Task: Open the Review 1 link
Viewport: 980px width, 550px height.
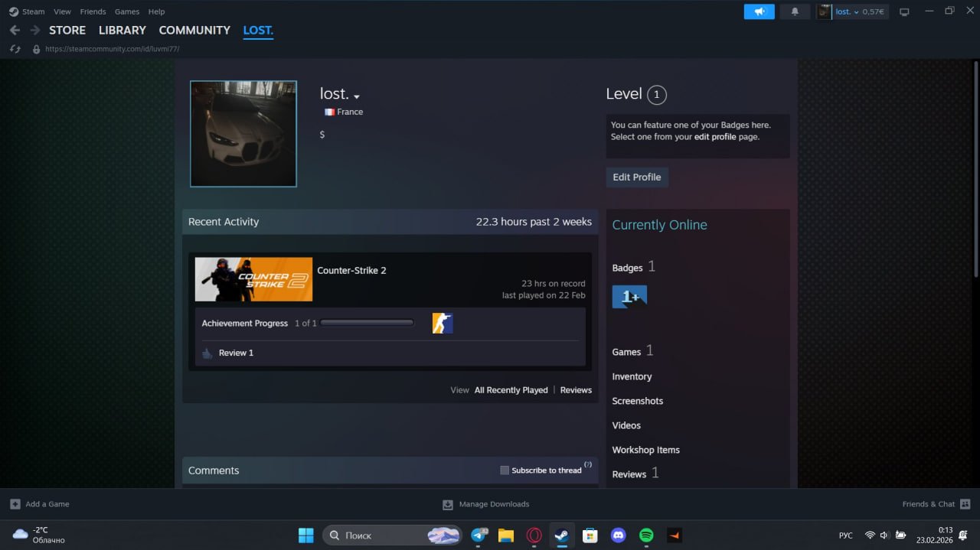Action: pos(236,353)
